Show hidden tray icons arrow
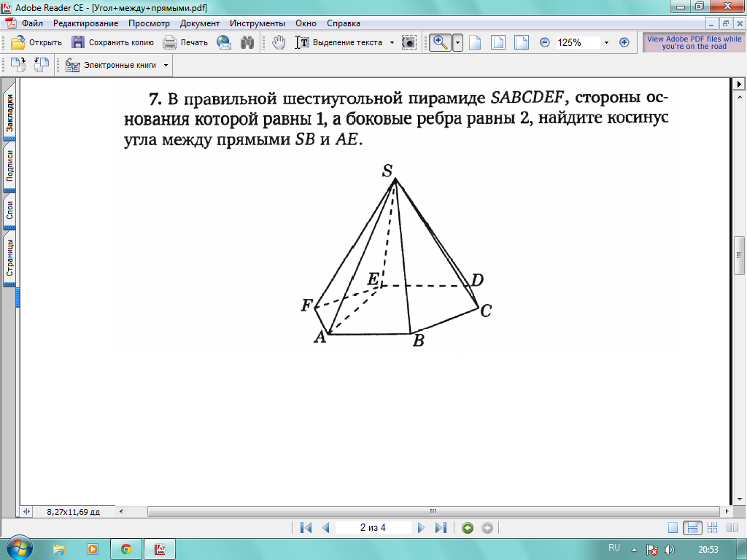 634,550
